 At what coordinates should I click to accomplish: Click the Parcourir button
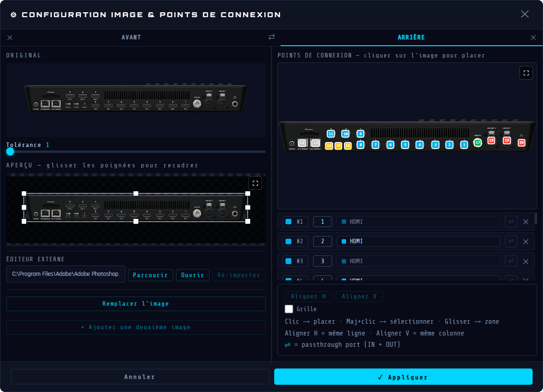pyautogui.click(x=151, y=275)
